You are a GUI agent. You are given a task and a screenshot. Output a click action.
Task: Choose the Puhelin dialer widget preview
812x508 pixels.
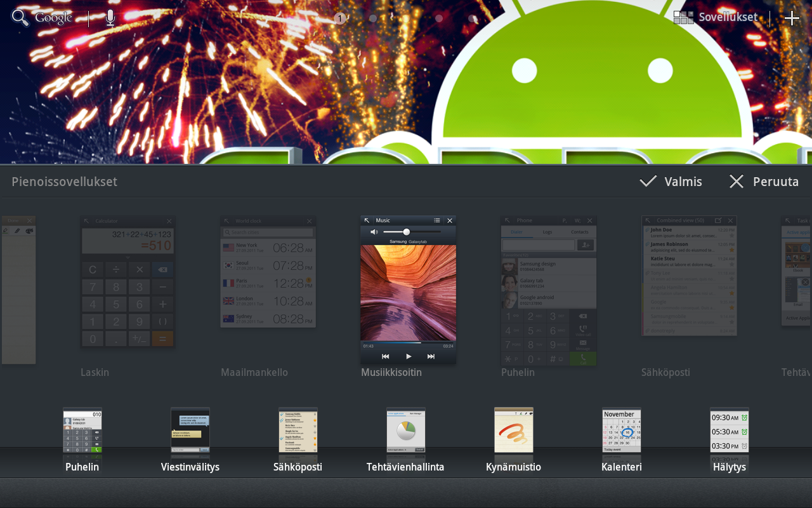tap(549, 290)
